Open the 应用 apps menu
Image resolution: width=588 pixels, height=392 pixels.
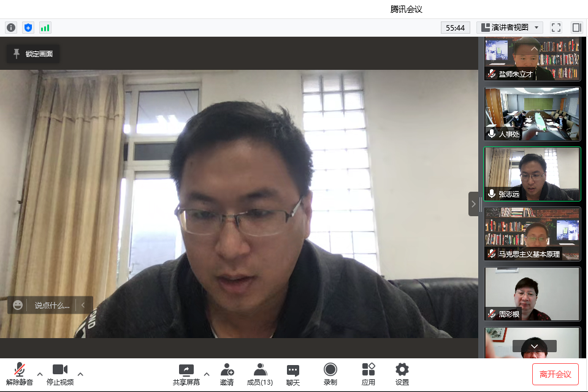[368, 374]
